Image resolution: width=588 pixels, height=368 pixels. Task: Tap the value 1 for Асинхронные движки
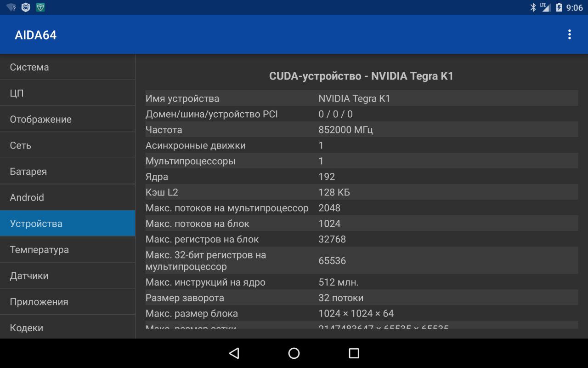click(x=321, y=145)
